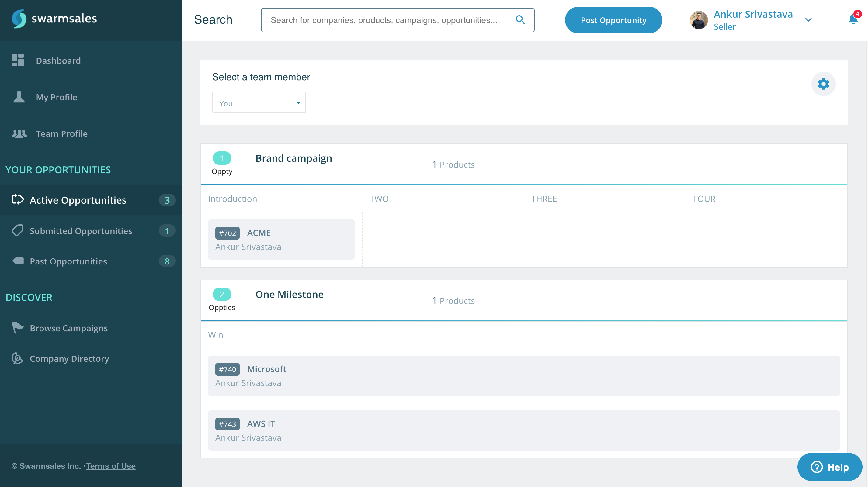The width and height of the screenshot is (868, 487).
Task: Open the notifications bell icon
Action: (x=853, y=19)
